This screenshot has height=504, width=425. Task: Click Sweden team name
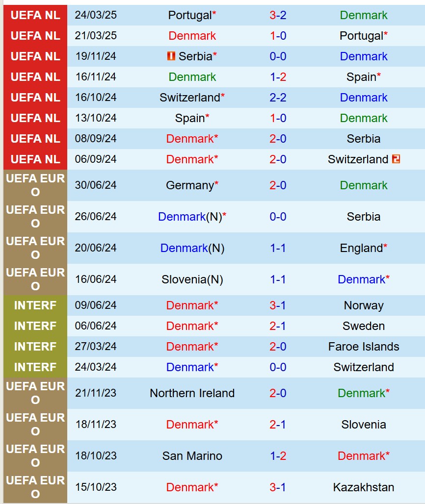[363, 326]
